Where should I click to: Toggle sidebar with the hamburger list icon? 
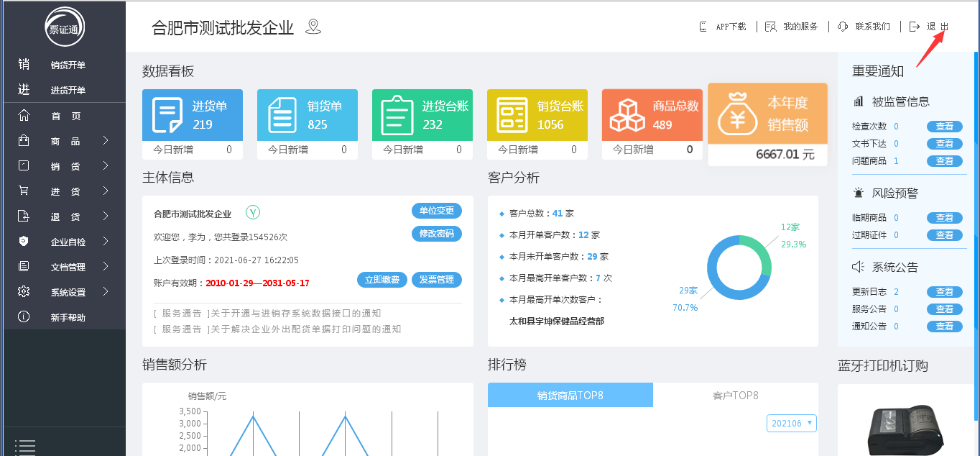tap(24, 447)
